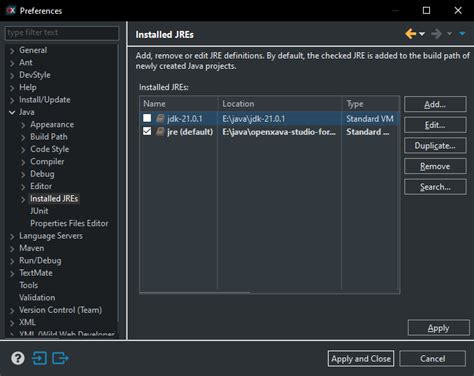Viewport: 474px width, 376px height.
Task: Expand the Run/Debug tree node
Action: point(12,261)
